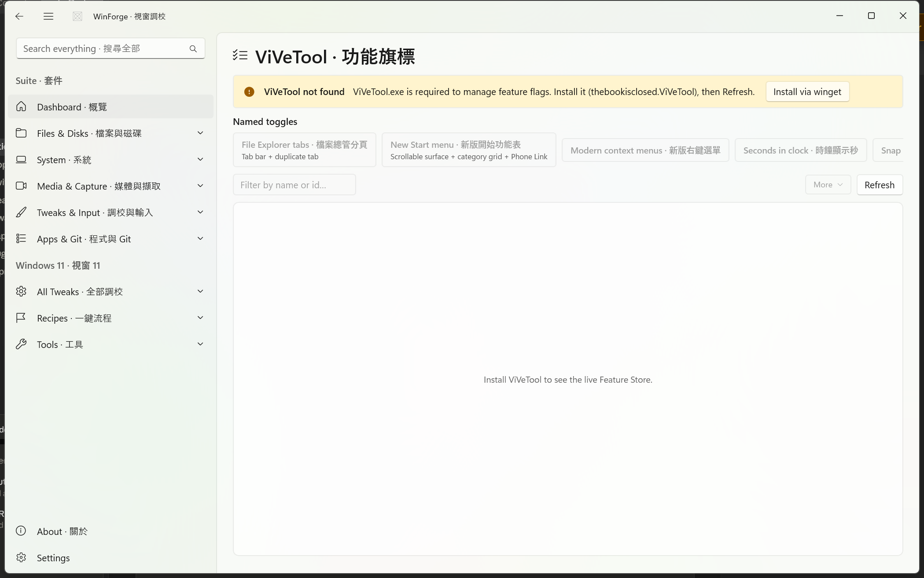Open Settings page label

tap(53, 558)
